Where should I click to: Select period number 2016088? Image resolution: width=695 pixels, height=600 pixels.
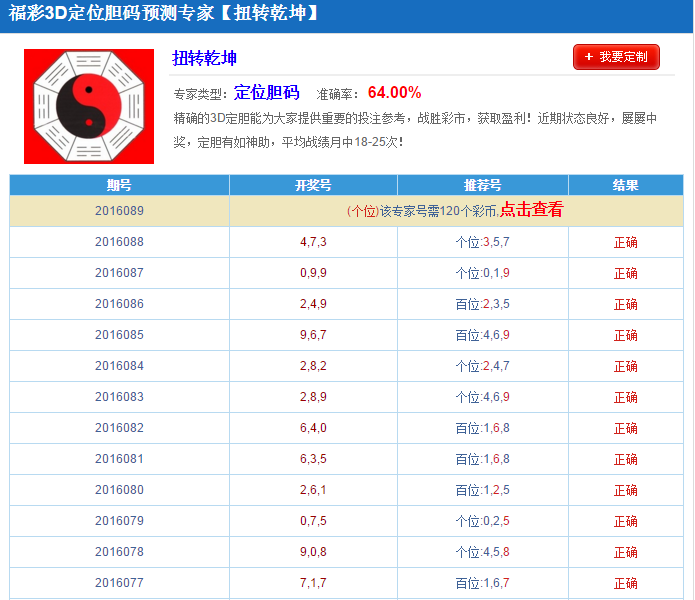click(x=119, y=242)
